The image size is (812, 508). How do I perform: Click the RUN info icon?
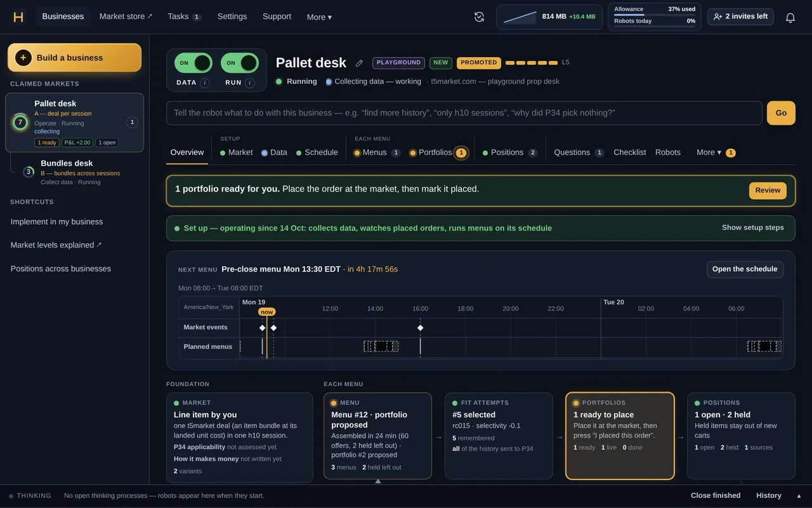click(250, 83)
